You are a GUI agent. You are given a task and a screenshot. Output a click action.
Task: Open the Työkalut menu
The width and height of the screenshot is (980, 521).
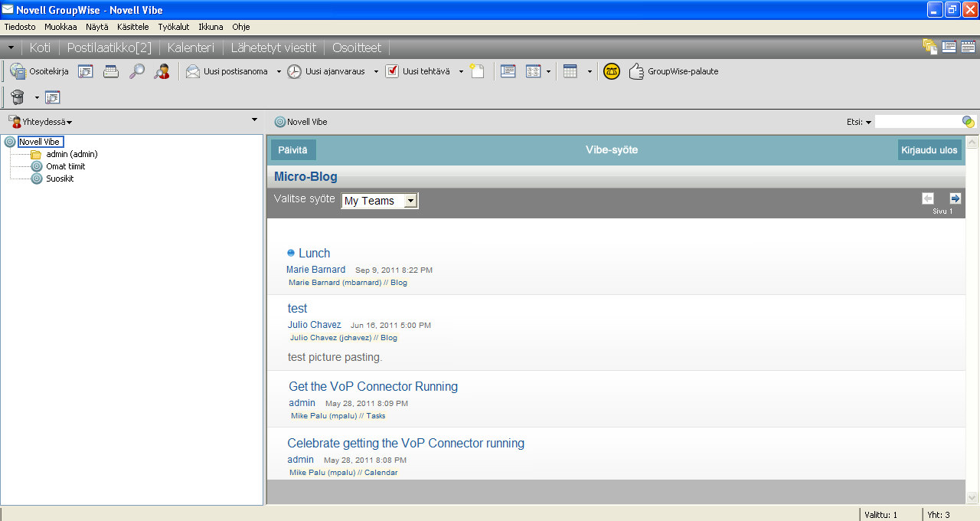point(174,27)
